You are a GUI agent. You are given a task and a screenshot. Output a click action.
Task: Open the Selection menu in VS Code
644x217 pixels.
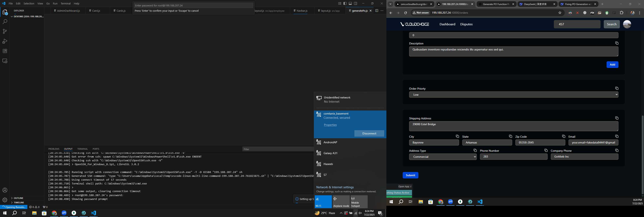[29, 3]
